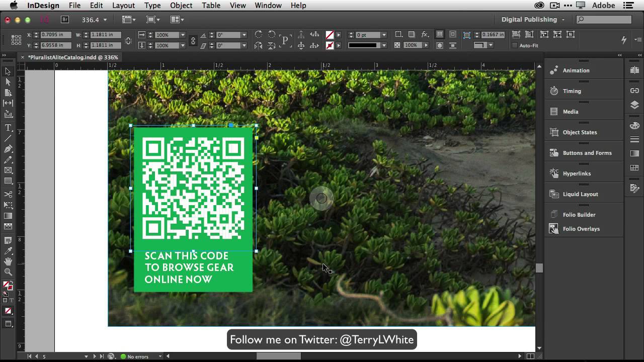The width and height of the screenshot is (644, 362).
Task: Expand the rotation angle dropdown
Action: (244, 35)
